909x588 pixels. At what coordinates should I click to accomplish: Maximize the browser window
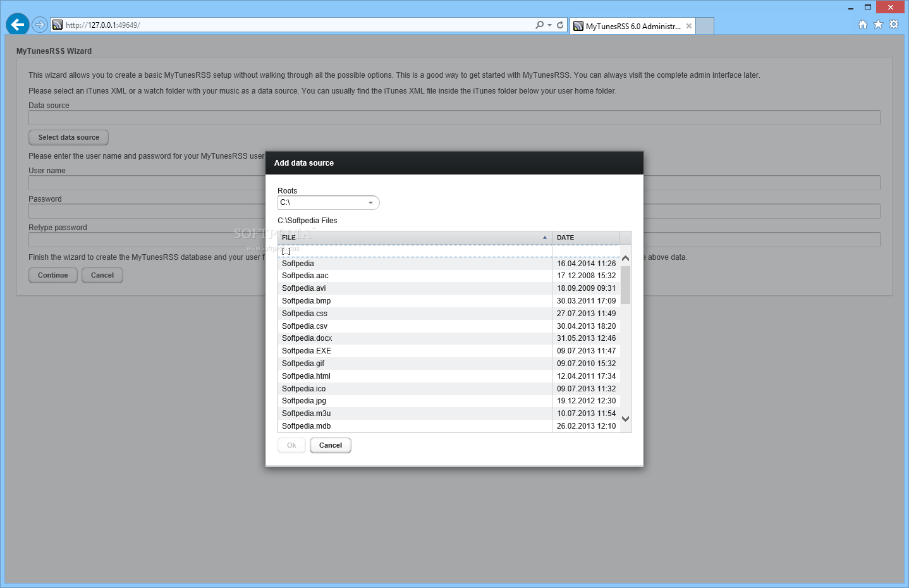pyautogui.click(x=868, y=8)
